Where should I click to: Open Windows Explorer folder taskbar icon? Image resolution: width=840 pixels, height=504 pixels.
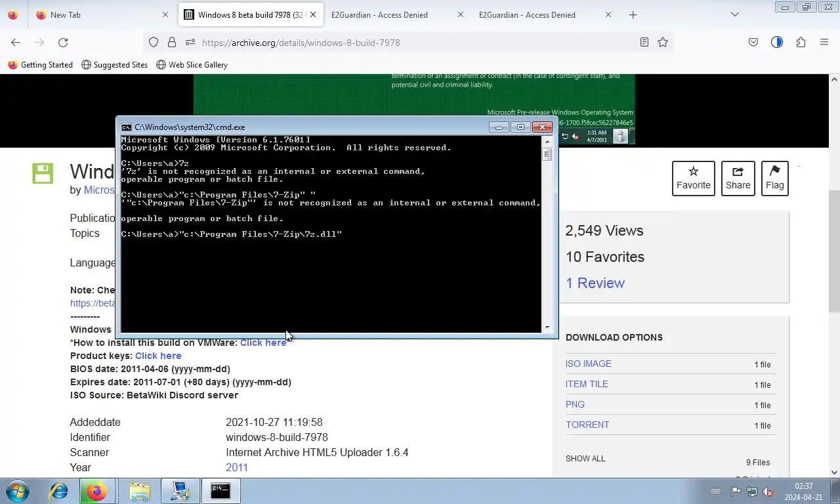(139, 491)
